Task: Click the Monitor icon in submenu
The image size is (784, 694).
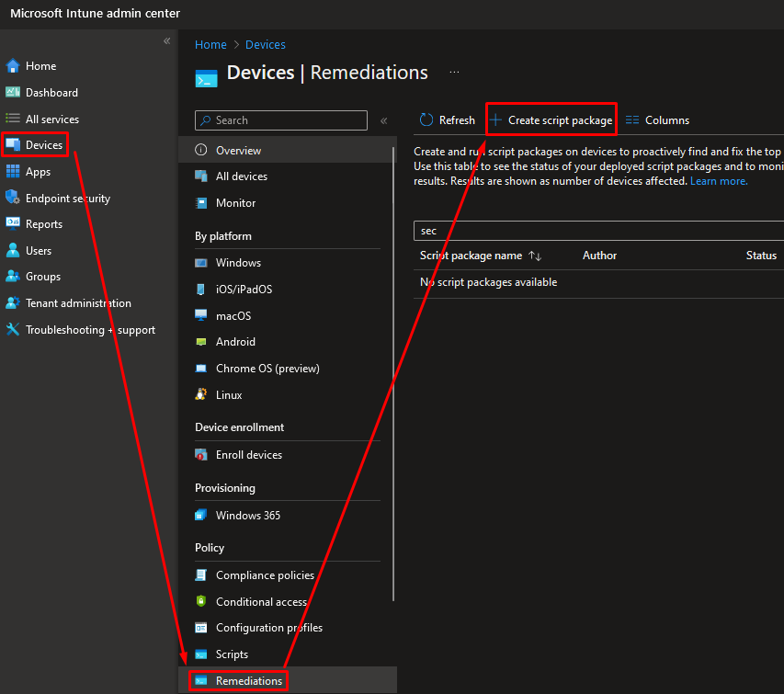Action: (201, 203)
